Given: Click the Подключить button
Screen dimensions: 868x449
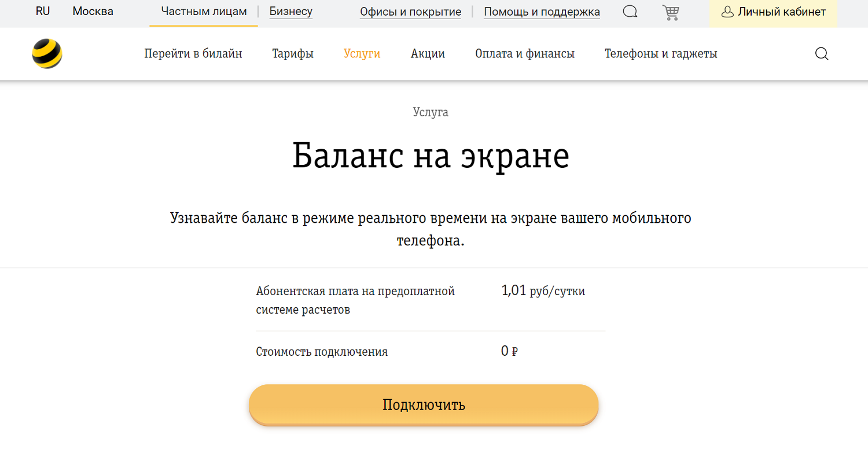Looking at the screenshot, I should pyautogui.click(x=424, y=404).
